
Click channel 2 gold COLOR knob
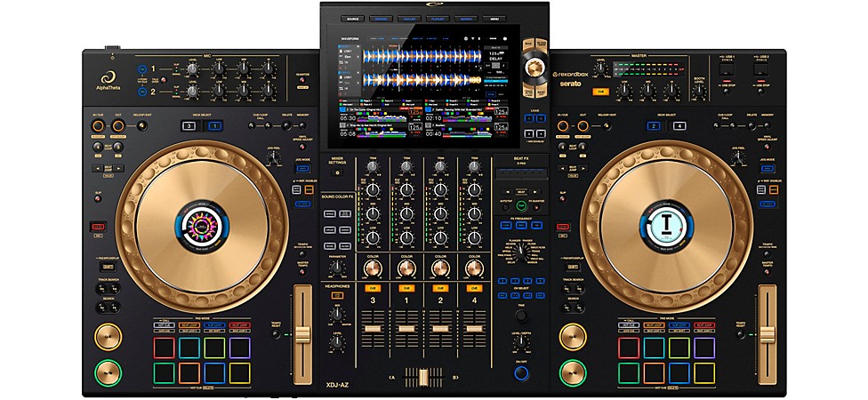tap(440, 268)
